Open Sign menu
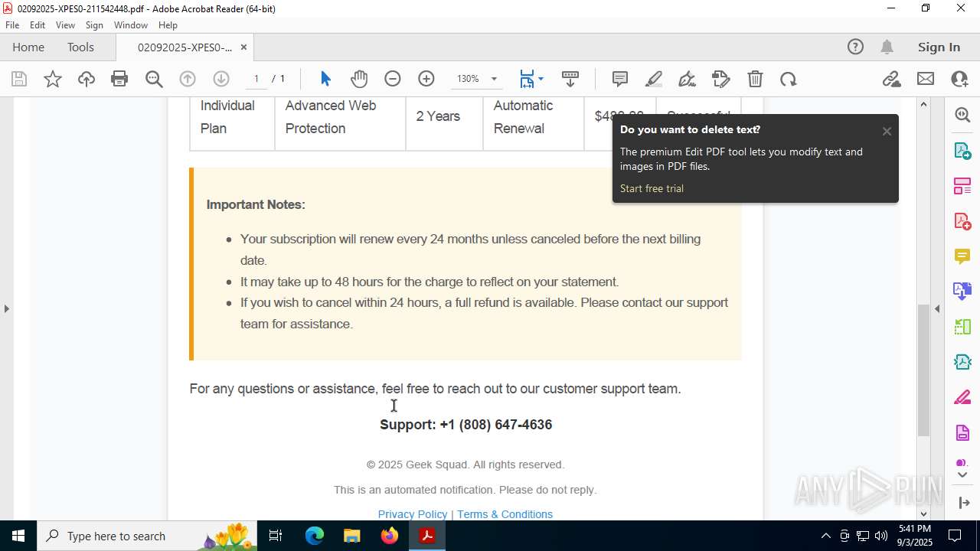Screen dimensions: 980x551 point(94,25)
